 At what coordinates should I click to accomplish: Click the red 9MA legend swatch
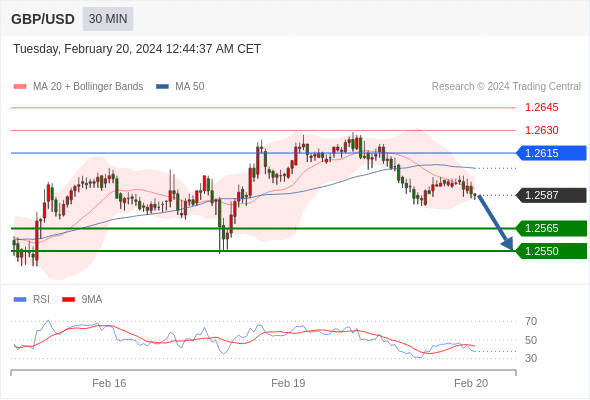click(68, 300)
